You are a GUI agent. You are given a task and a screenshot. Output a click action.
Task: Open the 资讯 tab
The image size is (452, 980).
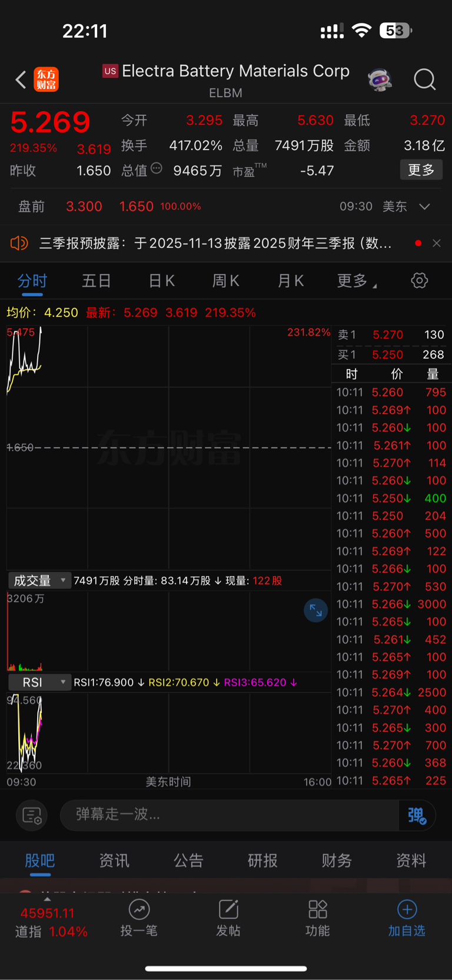[114, 861]
